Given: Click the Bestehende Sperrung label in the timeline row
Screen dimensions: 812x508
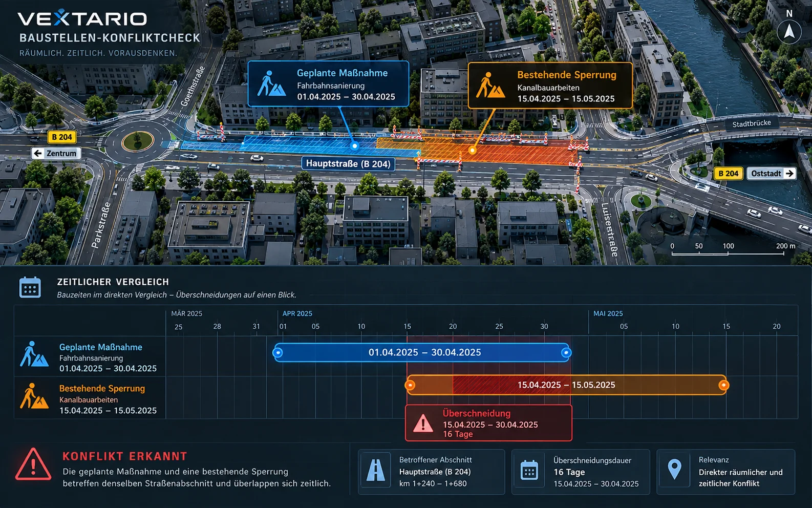Looking at the screenshot, I should pos(102,389).
